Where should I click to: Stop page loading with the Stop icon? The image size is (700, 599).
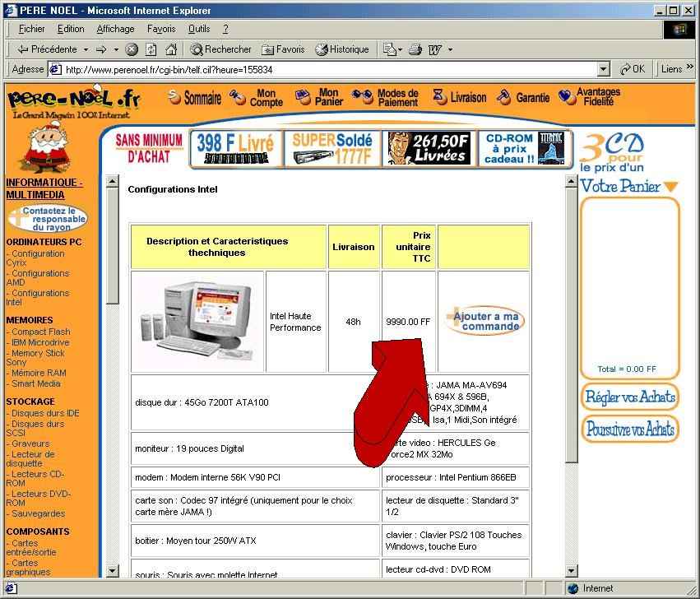click(132, 49)
